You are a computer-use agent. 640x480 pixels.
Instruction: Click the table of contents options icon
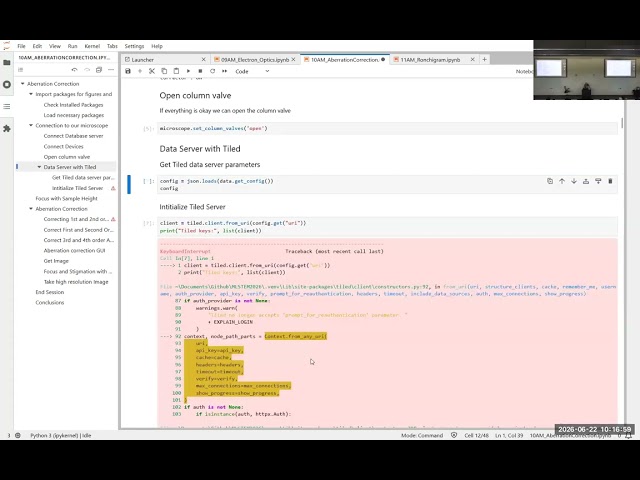point(111,70)
